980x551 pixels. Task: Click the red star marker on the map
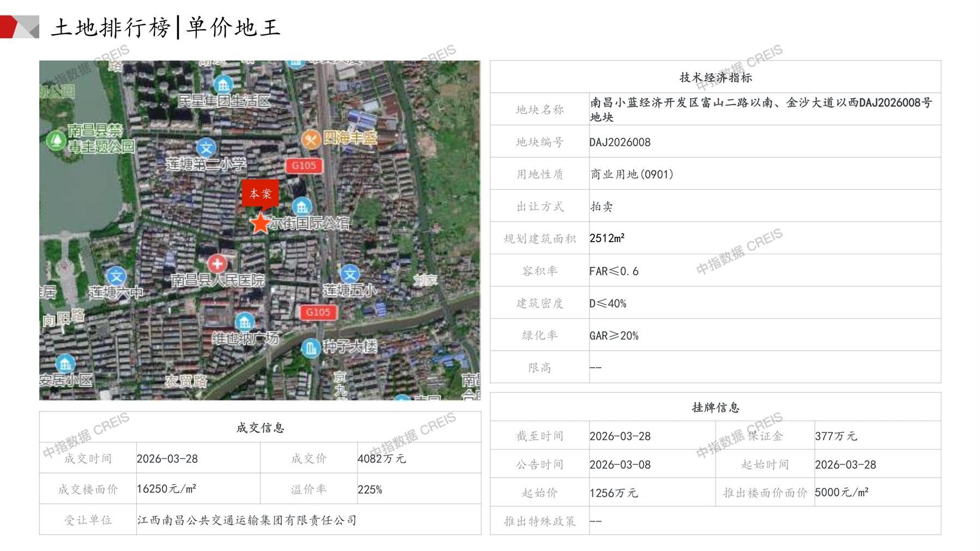260,223
